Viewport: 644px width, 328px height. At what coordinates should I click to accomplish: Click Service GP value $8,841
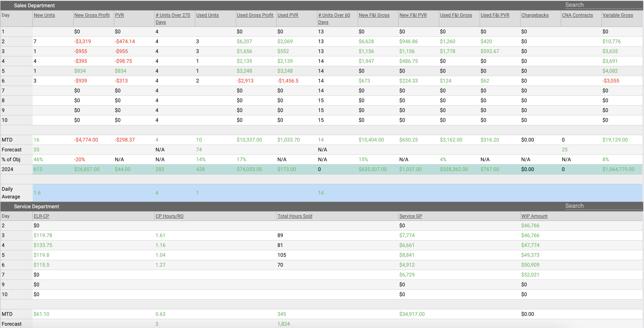click(407, 255)
